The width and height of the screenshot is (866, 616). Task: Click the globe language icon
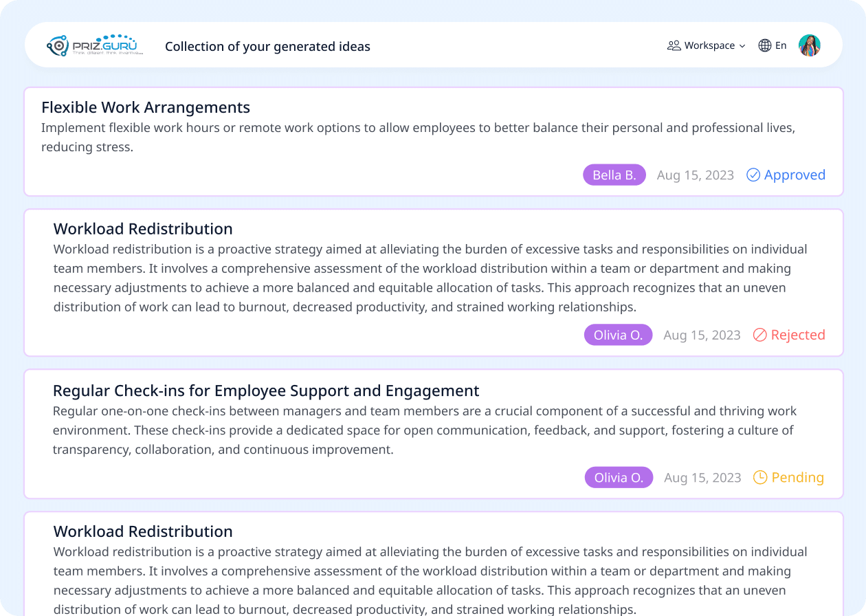pos(765,45)
